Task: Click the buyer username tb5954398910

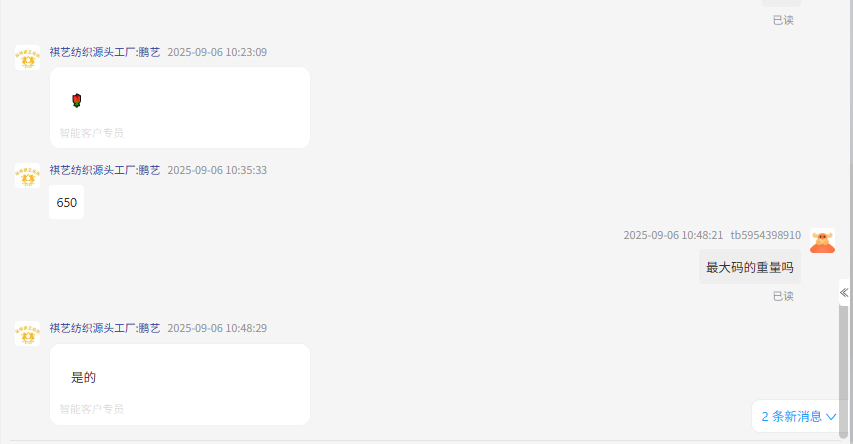Action: [x=765, y=235]
